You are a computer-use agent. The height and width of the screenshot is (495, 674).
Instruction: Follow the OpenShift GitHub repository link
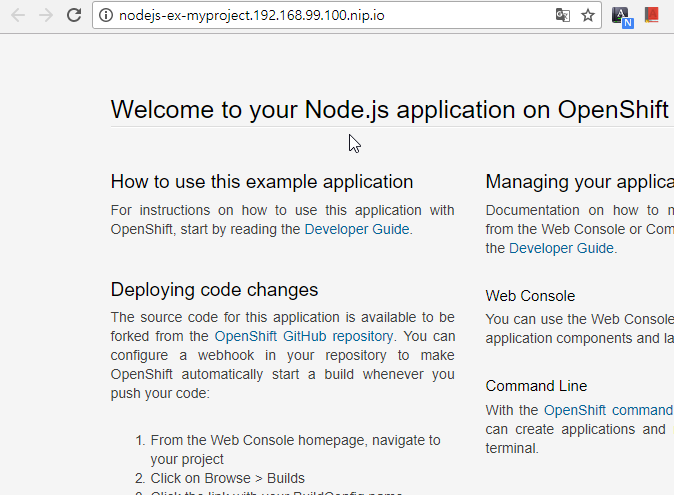[303, 336]
